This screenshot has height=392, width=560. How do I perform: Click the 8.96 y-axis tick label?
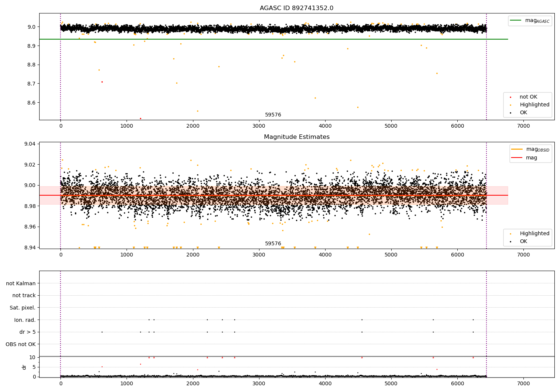pyautogui.click(x=29, y=227)
